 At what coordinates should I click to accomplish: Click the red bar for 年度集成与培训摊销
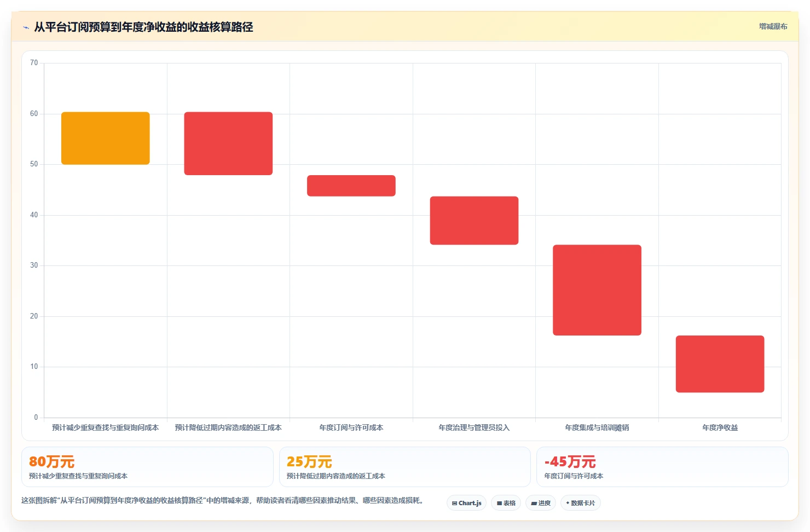597,290
